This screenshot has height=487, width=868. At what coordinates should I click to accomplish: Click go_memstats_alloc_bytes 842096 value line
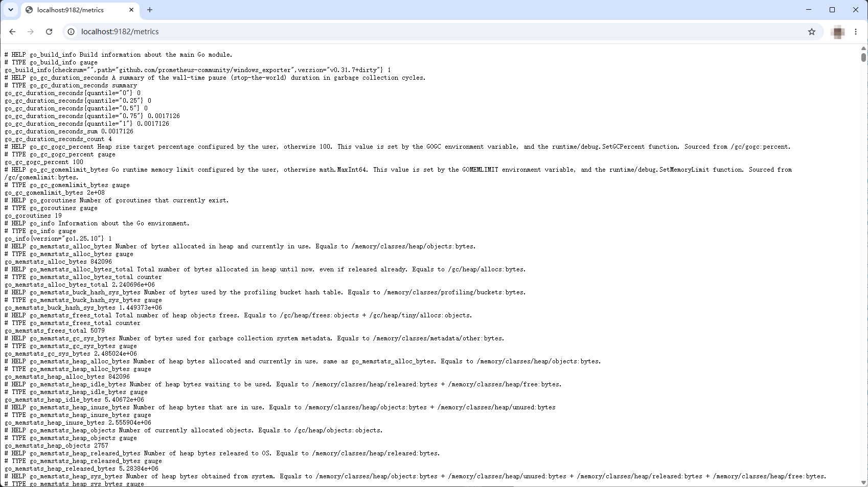click(x=58, y=262)
